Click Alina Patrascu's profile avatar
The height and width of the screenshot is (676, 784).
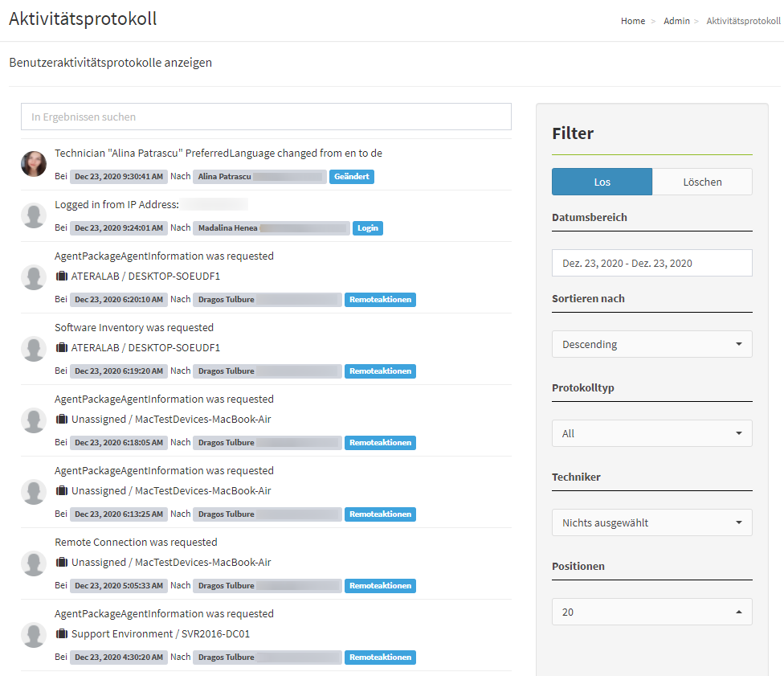(34, 164)
